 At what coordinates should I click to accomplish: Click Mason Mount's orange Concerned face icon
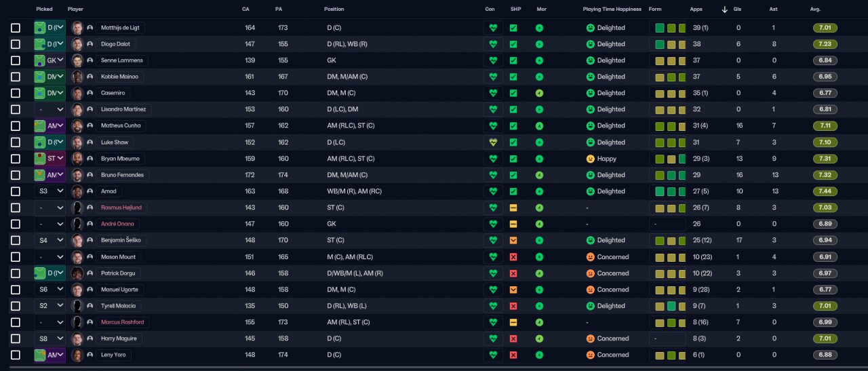point(590,257)
